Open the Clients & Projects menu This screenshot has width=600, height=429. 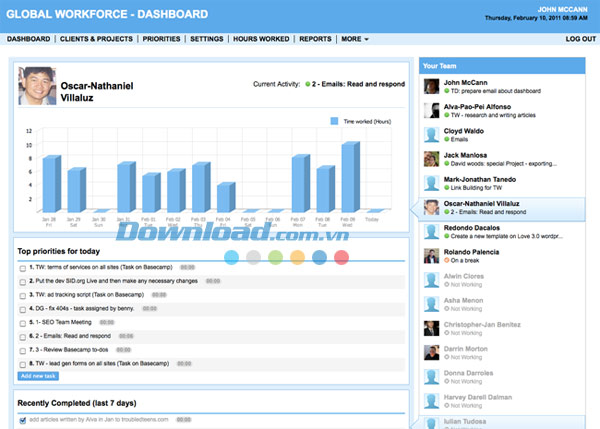tap(96, 39)
